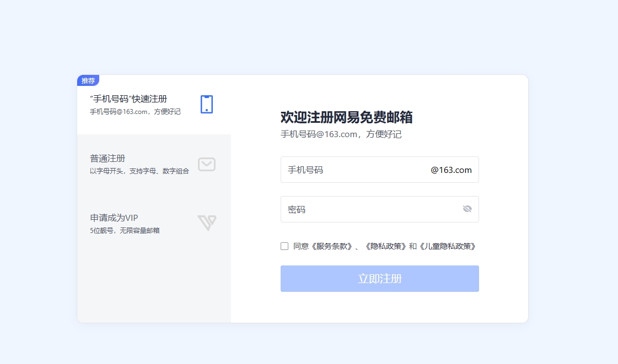This screenshot has height=364, width=618.
Task: Click the envelope icon beside 普通注册
Action: (x=207, y=164)
